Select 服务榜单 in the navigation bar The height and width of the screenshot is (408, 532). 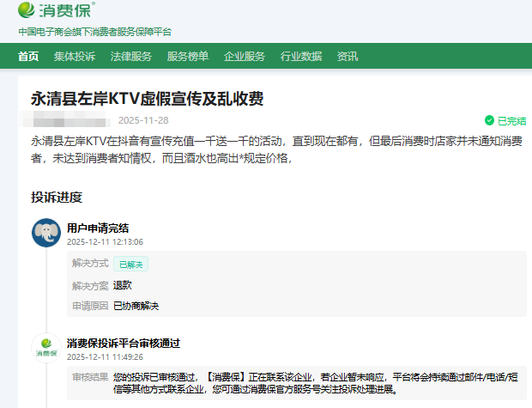point(188,57)
